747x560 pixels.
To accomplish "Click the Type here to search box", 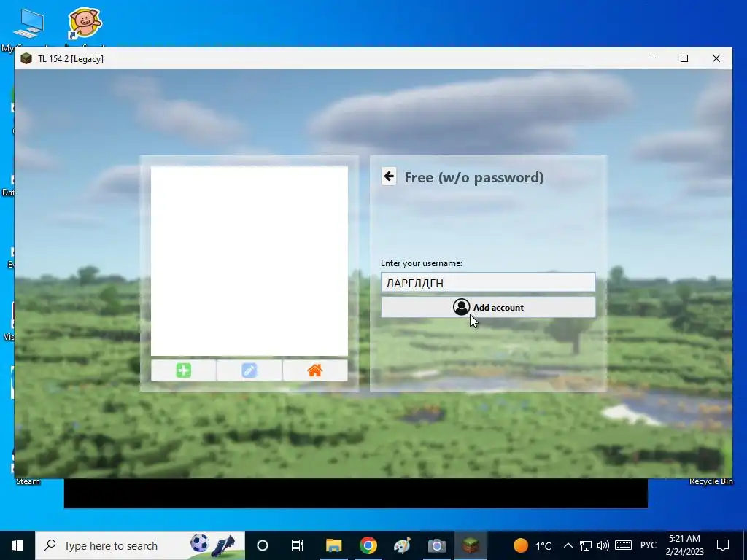I will (140, 545).
